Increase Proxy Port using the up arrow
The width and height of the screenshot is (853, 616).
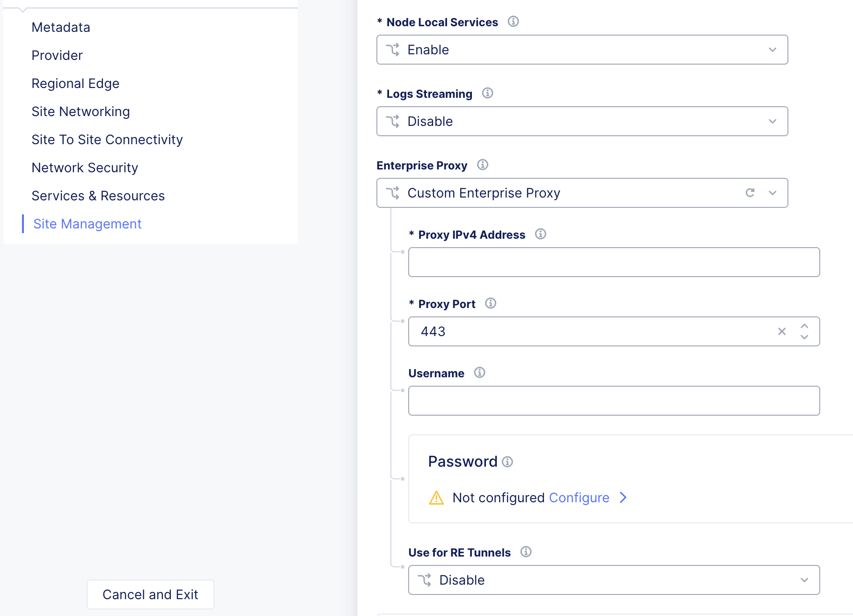coord(804,326)
